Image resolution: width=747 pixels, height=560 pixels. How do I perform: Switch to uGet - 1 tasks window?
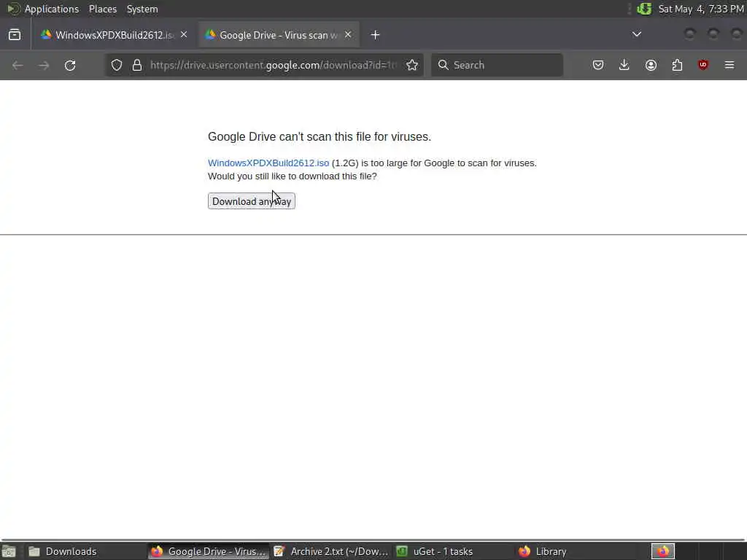click(x=454, y=551)
